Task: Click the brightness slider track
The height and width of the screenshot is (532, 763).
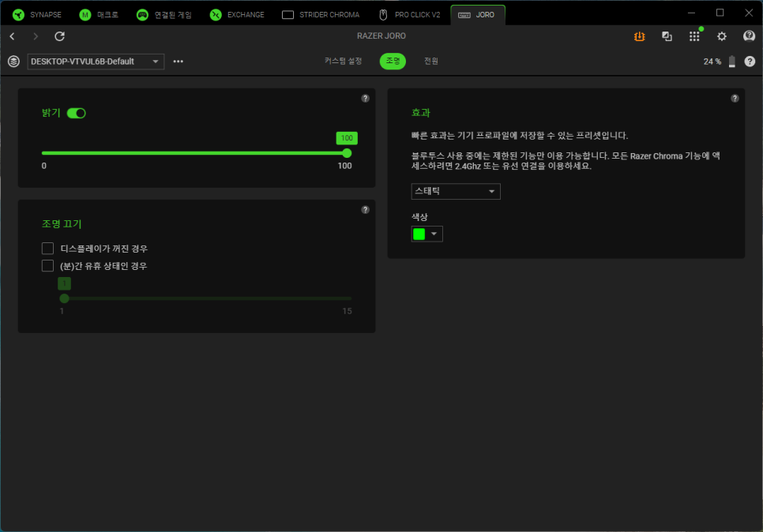Action: pyautogui.click(x=196, y=153)
